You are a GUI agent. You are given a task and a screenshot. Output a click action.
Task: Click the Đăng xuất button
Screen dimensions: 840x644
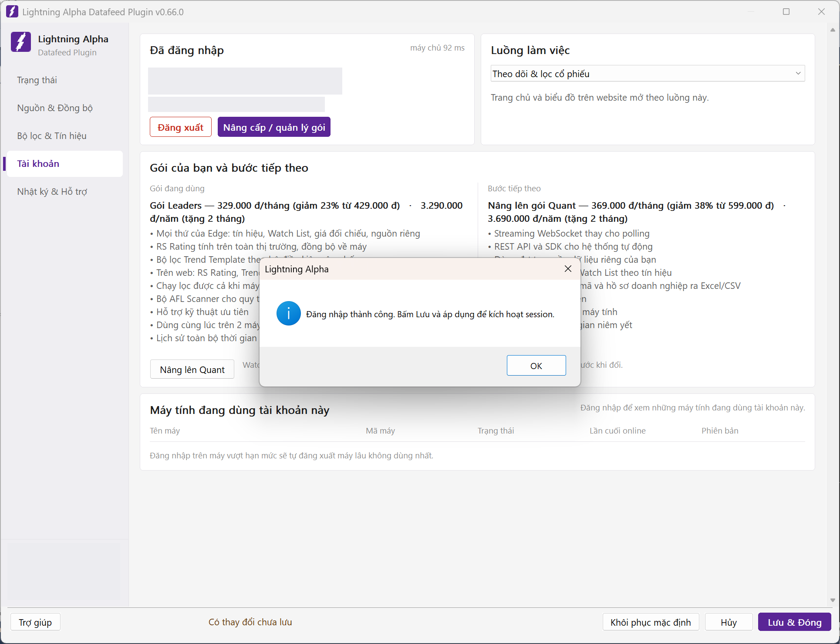coord(180,127)
